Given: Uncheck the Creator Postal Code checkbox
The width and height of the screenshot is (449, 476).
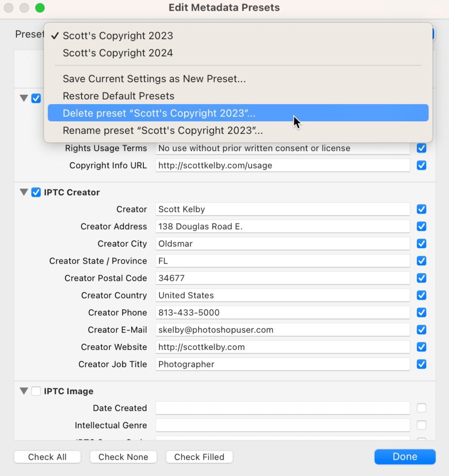Looking at the screenshot, I should pyautogui.click(x=422, y=278).
